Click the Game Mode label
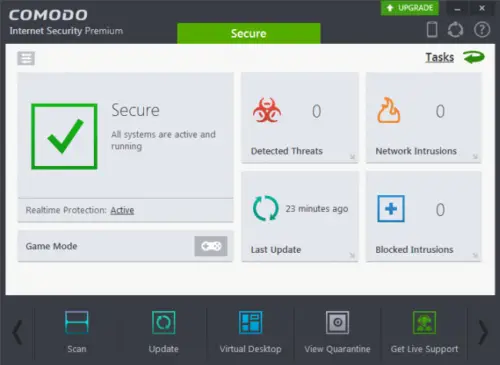Screen dimensions: 500x365 (x=51, y=246)
